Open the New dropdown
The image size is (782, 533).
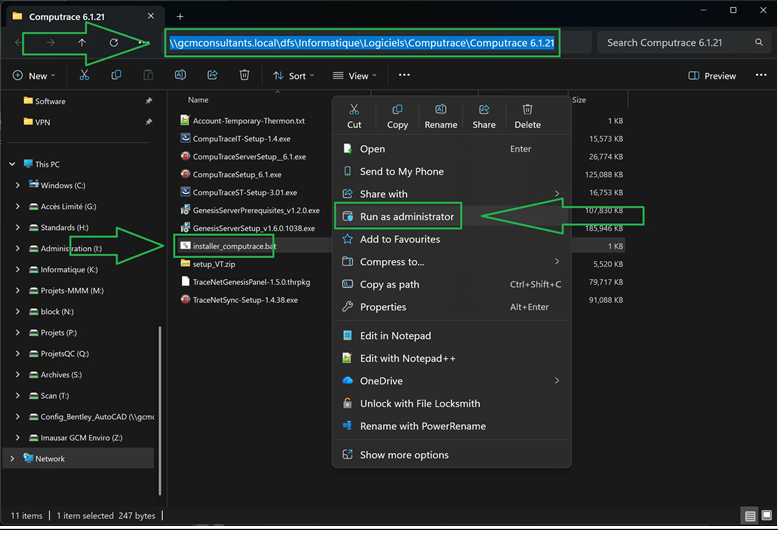coord(34,76)
